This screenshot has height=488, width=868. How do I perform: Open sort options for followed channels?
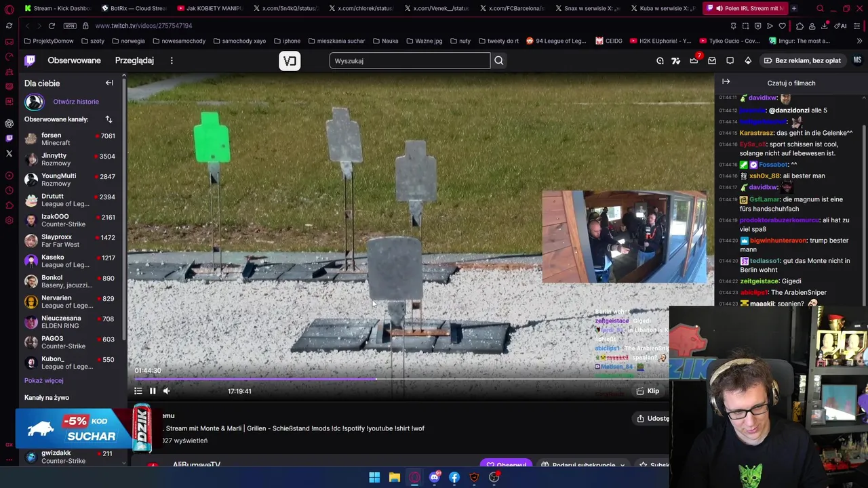(108, 119)
